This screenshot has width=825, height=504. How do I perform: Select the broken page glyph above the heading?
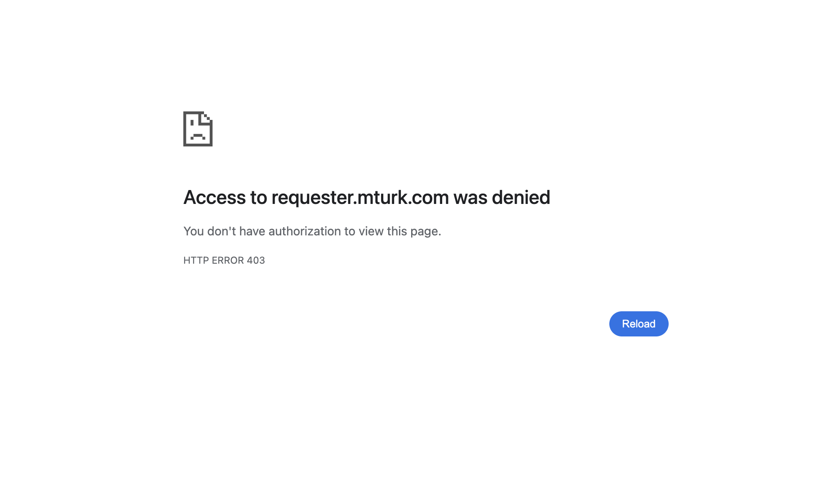pos(198,130)
